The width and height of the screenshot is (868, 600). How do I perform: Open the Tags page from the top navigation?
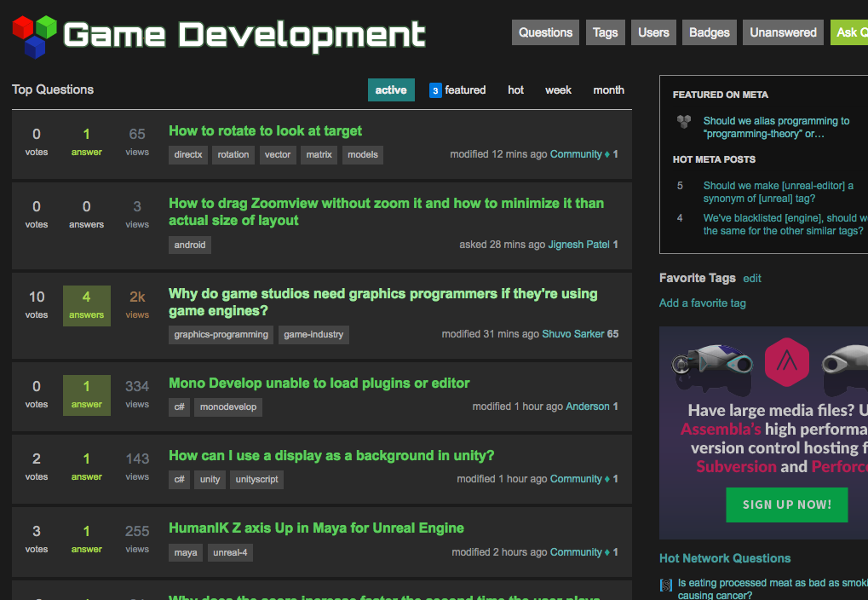[x=605, y=32]
